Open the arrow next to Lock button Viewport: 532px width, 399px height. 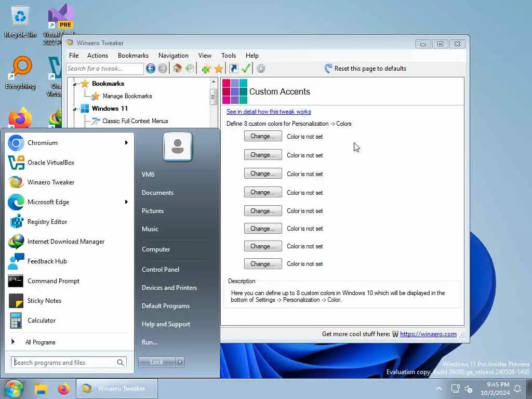[180, 362]
